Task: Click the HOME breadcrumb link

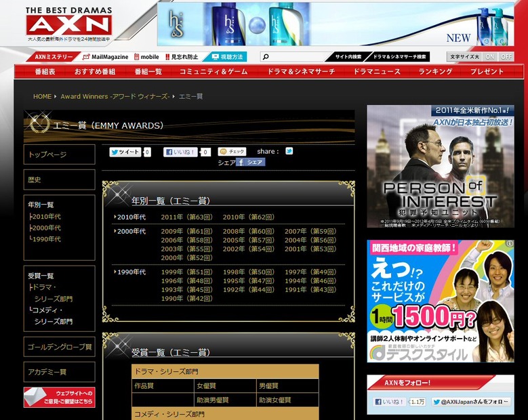Action: pos(43,97)
